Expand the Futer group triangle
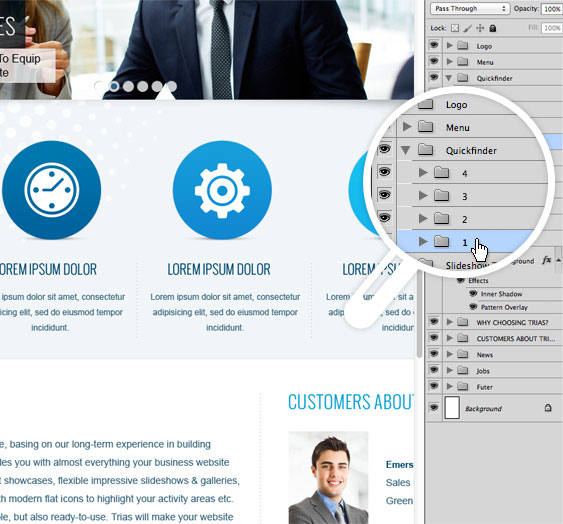The width and height of the screenshot is (563, 524). [449, 386]
